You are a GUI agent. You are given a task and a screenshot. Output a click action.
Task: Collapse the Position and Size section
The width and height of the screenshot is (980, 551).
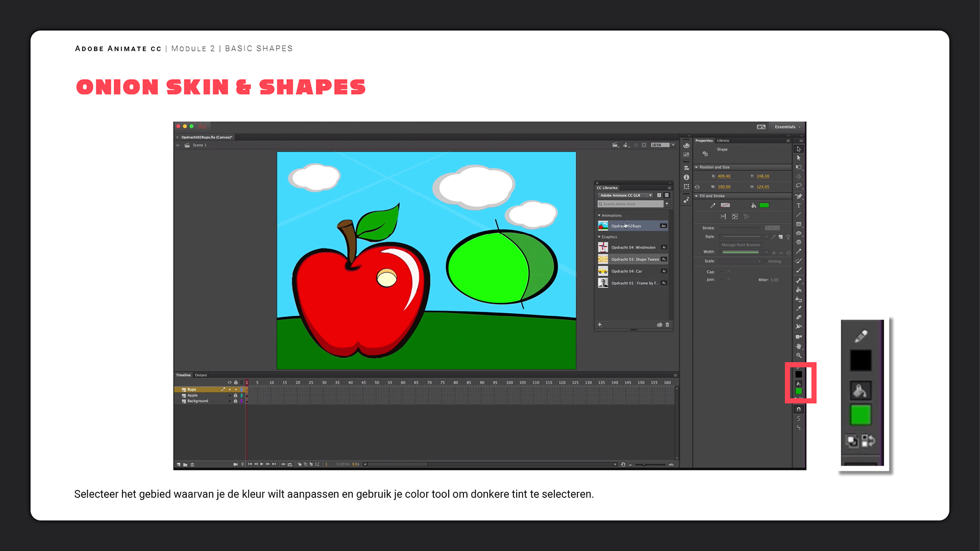tap(696, 167)
